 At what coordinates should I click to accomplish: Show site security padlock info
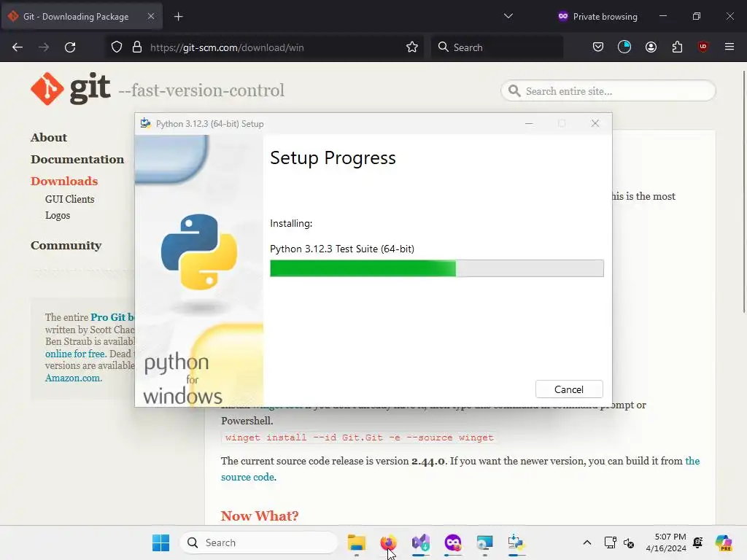[x=137, y=47]
